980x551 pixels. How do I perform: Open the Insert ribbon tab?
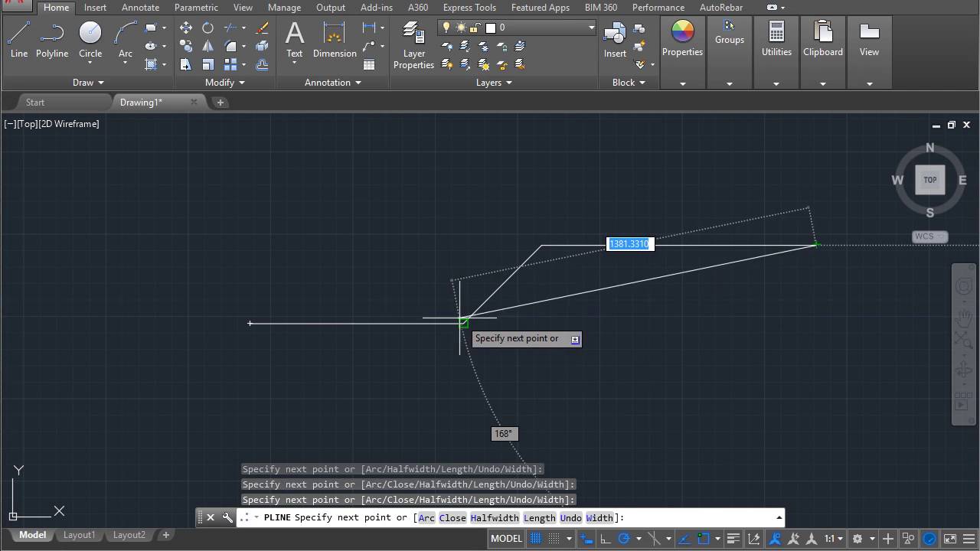95,8
